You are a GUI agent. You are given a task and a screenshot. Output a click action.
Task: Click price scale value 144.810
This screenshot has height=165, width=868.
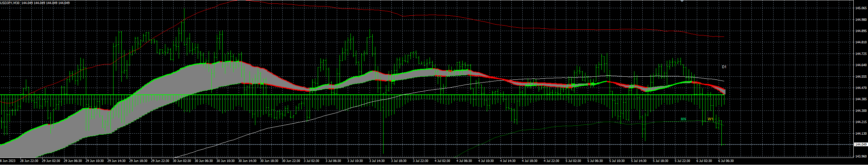tap(861, 42)
